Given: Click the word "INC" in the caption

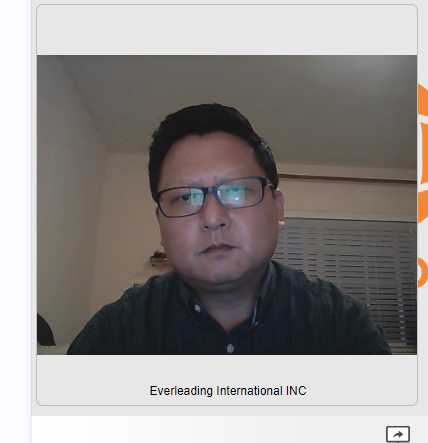Looking at the screenshot, I should [296, 391].
